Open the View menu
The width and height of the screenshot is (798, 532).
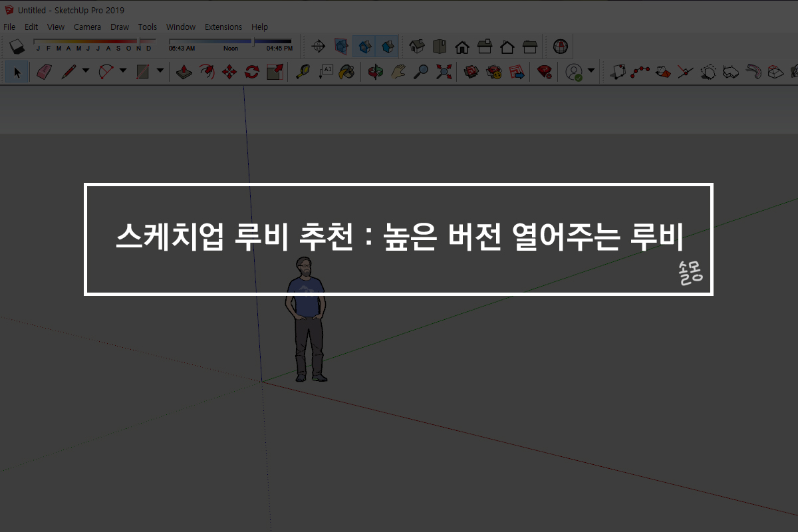point(56,27)
